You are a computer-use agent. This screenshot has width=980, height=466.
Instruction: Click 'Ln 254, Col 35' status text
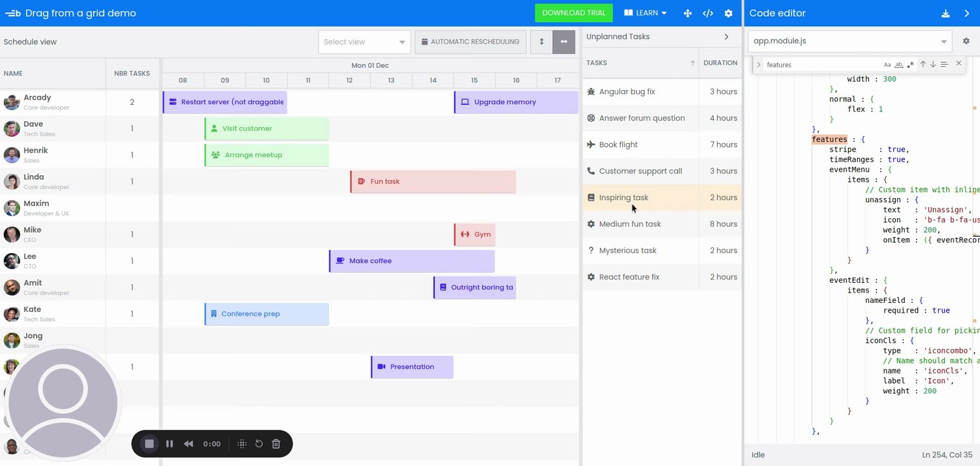click(946, 455)
